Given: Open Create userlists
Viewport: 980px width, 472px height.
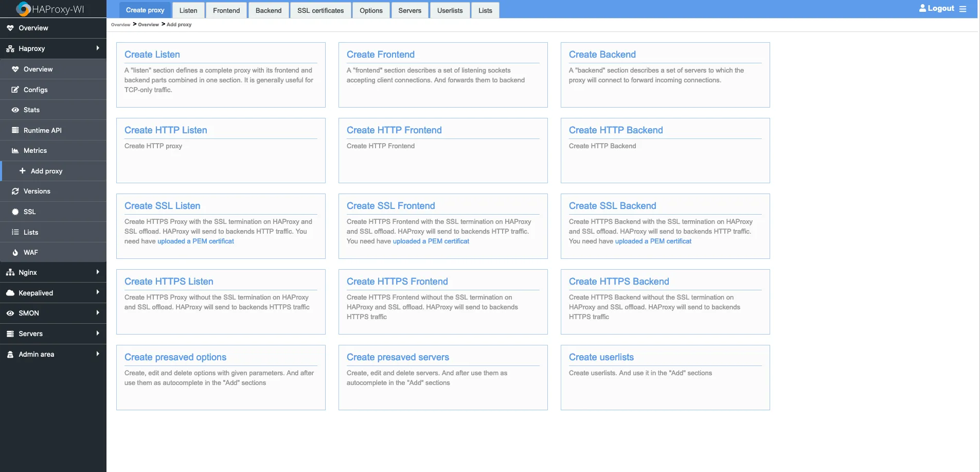Looking at the screenshot, I should coord(601,357).
